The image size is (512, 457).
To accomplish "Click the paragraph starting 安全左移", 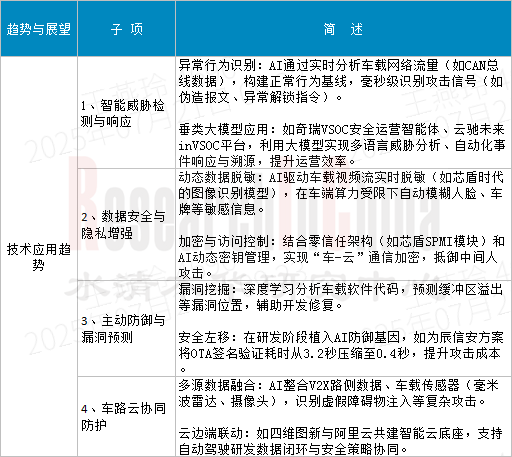I will click(x=341, y=353).
